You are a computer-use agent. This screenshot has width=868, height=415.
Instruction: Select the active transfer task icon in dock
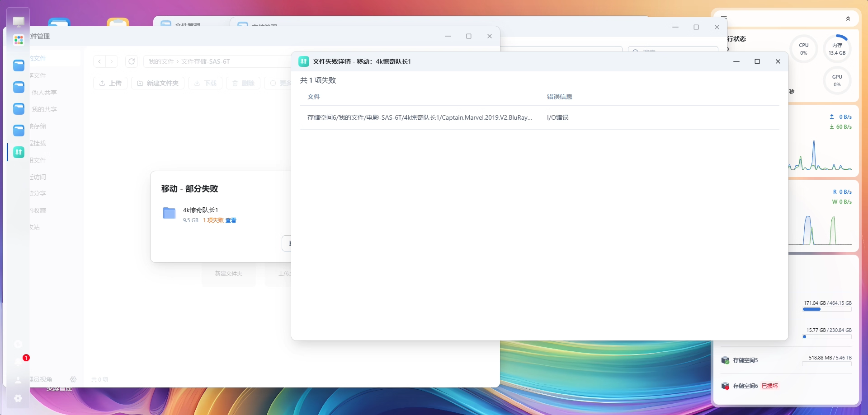pyautogui.click(x=19, y=152)
